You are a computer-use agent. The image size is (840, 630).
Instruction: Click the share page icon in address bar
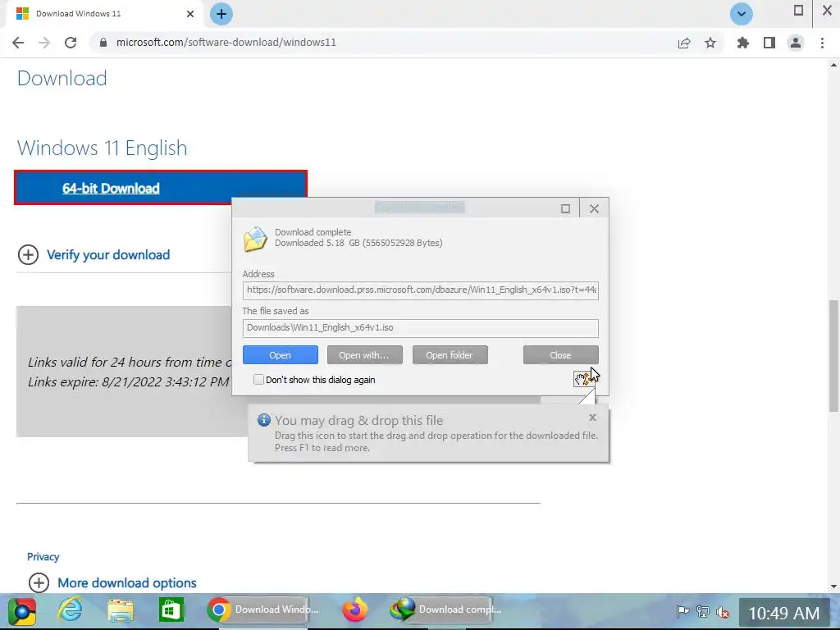pos(684,43)
